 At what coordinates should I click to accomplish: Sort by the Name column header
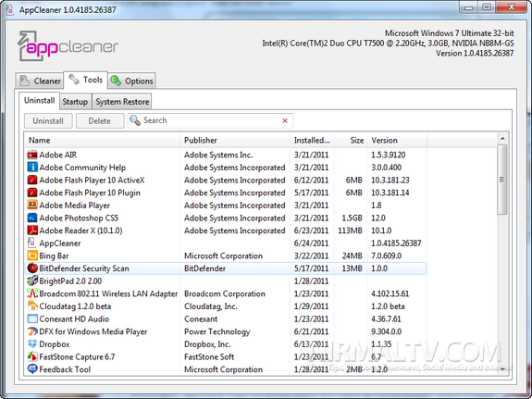(102, 140)
